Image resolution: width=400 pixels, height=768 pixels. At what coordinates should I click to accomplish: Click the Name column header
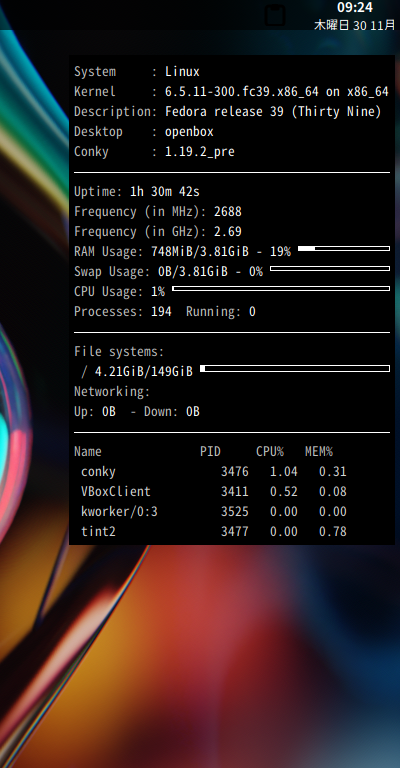[x=88, y=452]
